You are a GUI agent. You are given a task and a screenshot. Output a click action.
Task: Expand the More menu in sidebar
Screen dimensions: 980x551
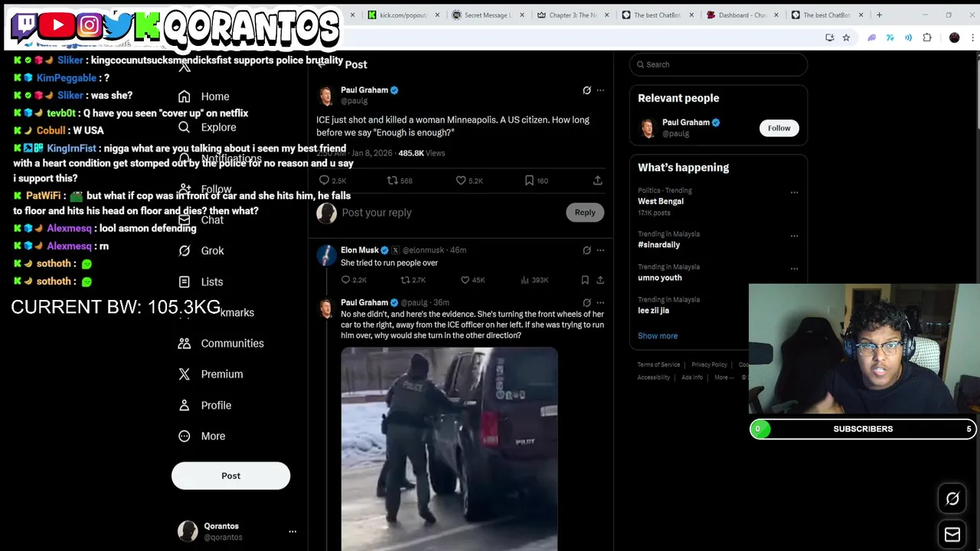coord(202,436)
